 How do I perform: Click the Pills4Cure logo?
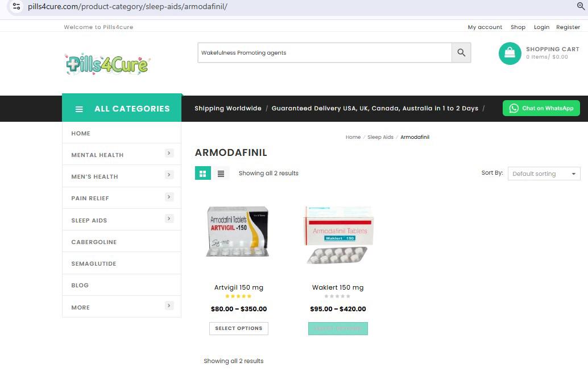click(x=107, y=64)
